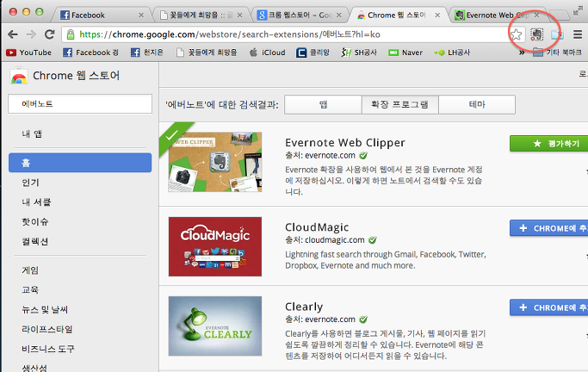
Task: Open 핫이슈 in the sidebar
Action: click(x=35, y=221)
